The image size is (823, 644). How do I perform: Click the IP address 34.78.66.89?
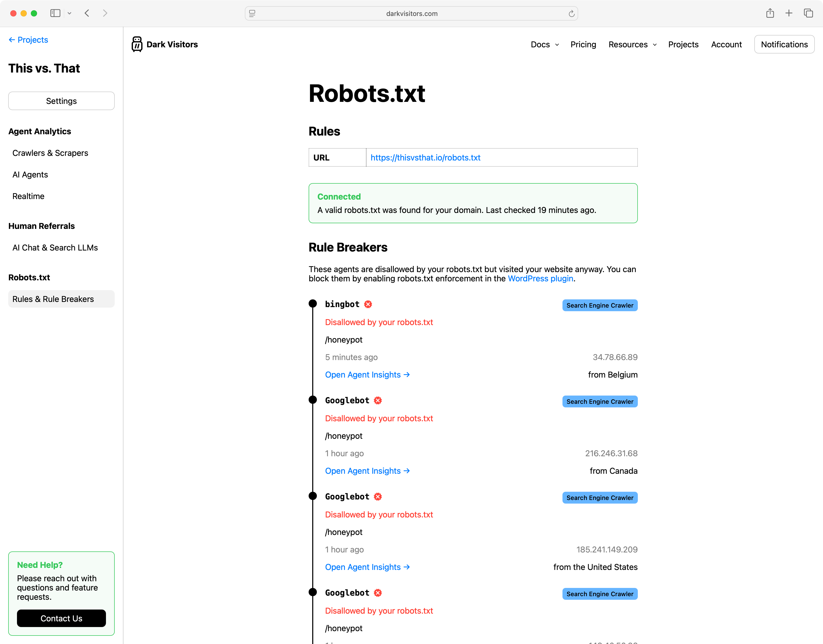[615, 357]
